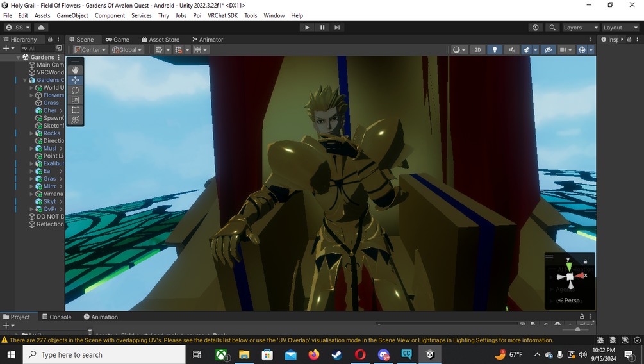Click the Hierarchy search field
Viewport: 644px width, 364px height.
pyautogui.click(x=38, y=49)
